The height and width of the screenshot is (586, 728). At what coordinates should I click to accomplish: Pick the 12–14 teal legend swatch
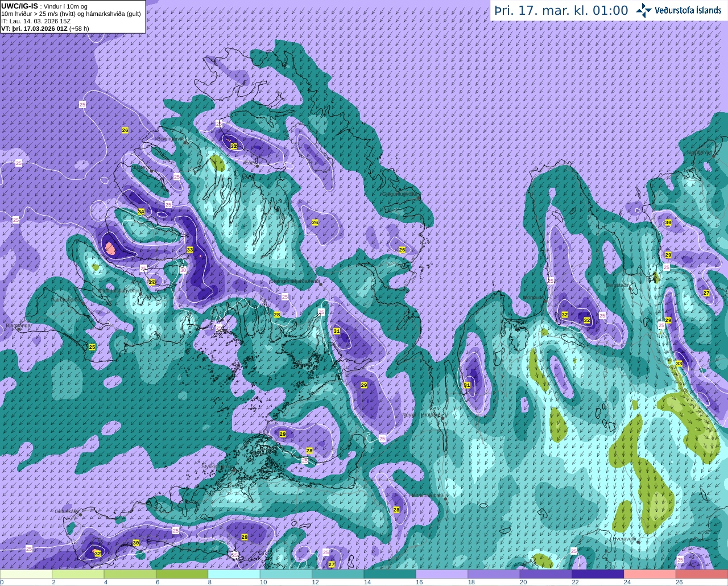pos(338,574)
